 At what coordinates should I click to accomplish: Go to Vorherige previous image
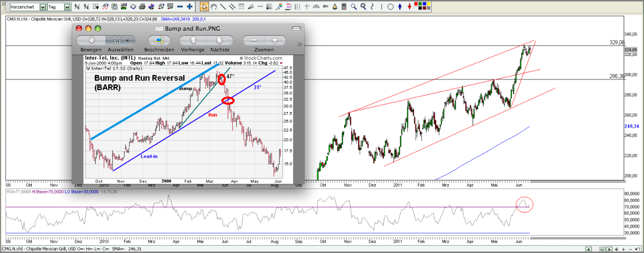click(x=193, y=40)
